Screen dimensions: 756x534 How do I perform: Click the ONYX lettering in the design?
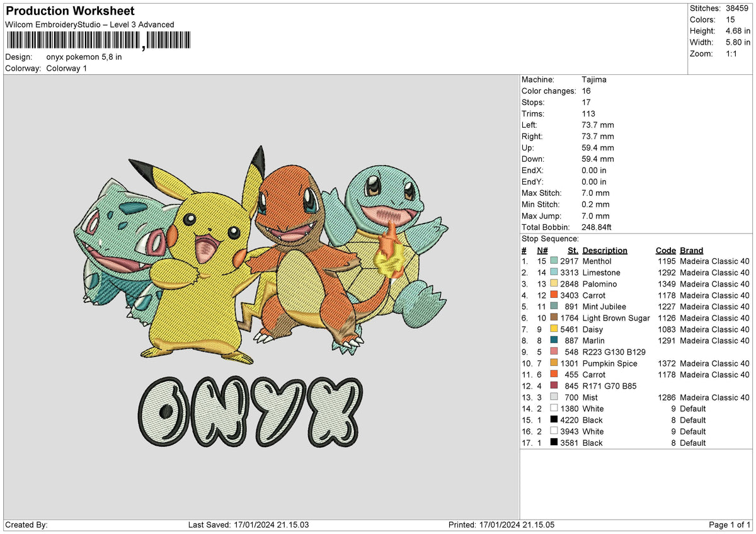tap(250, 412)
